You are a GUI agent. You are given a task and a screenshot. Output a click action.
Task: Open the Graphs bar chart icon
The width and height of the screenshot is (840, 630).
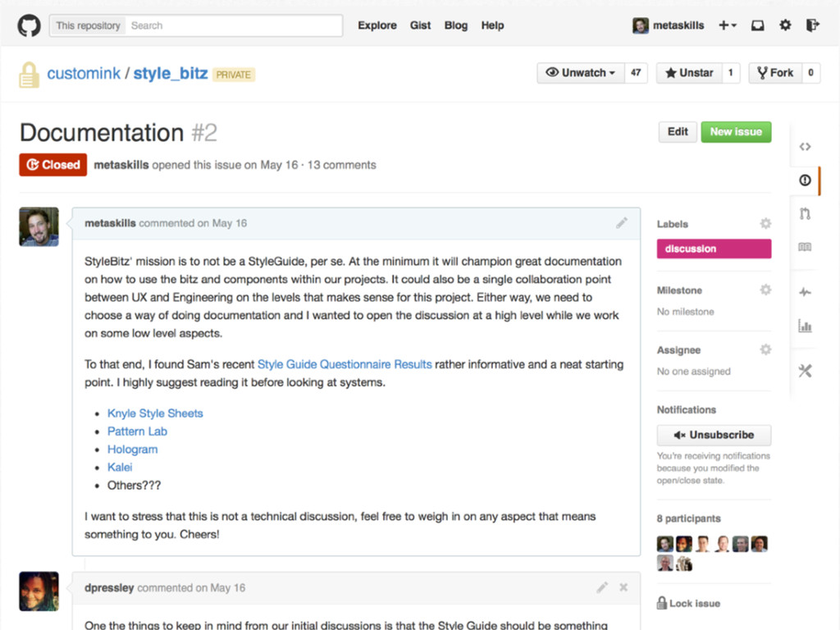pyautogui.click(x=805, y=326)
